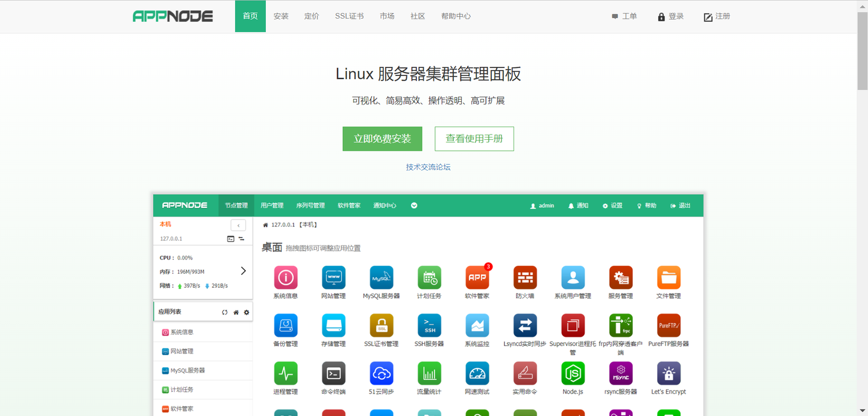Image resolution: width=868 pixels, height=416 pixels.
Task: Open the 存储管理 icon
Action: [333, 326]
